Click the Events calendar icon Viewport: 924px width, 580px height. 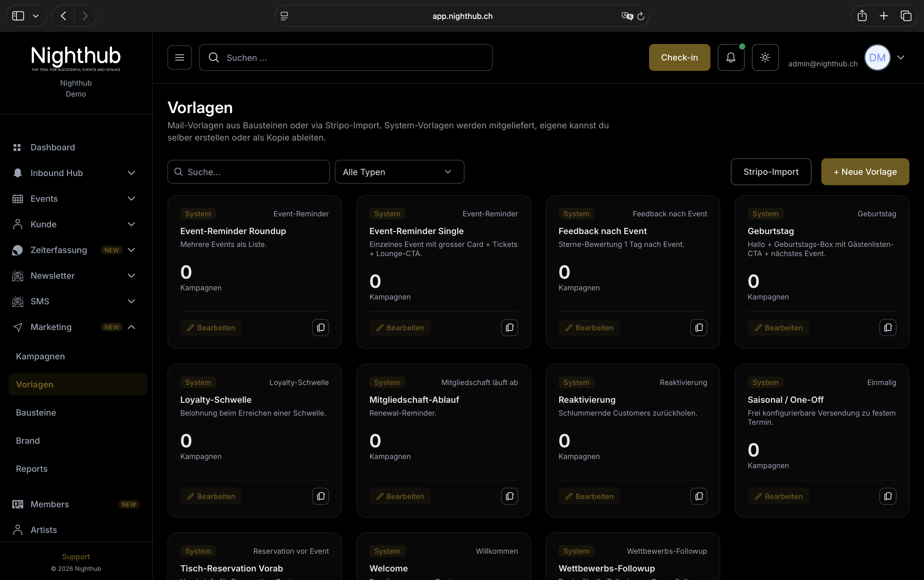click(17, 199)
